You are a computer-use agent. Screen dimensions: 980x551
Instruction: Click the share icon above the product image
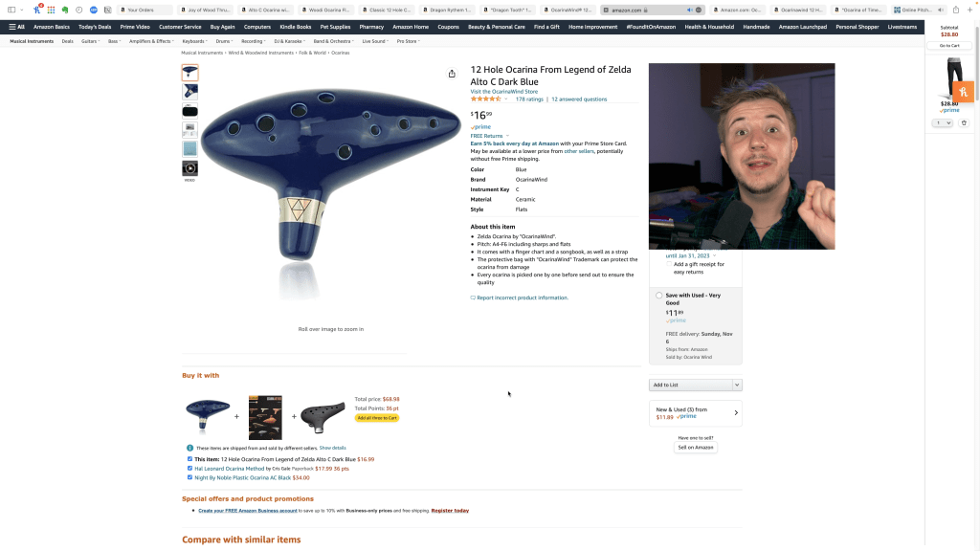click(x=452, y=74)
